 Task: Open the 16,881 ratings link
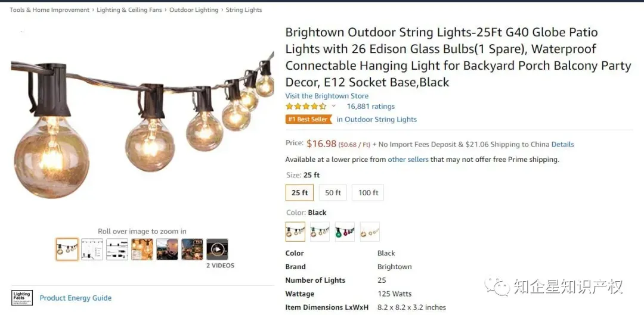pyautogui.click(x=370, y=107)
